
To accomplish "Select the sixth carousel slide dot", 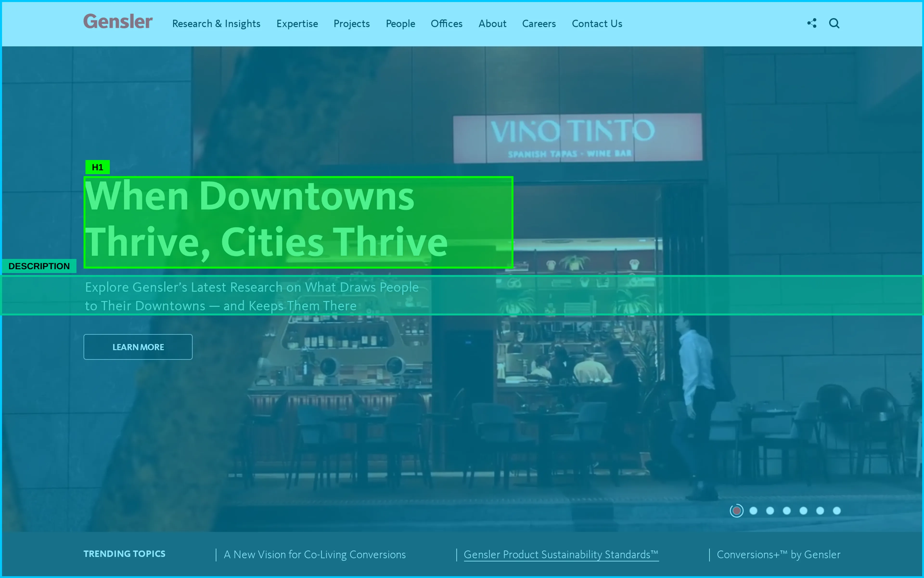I will [820, 511].
